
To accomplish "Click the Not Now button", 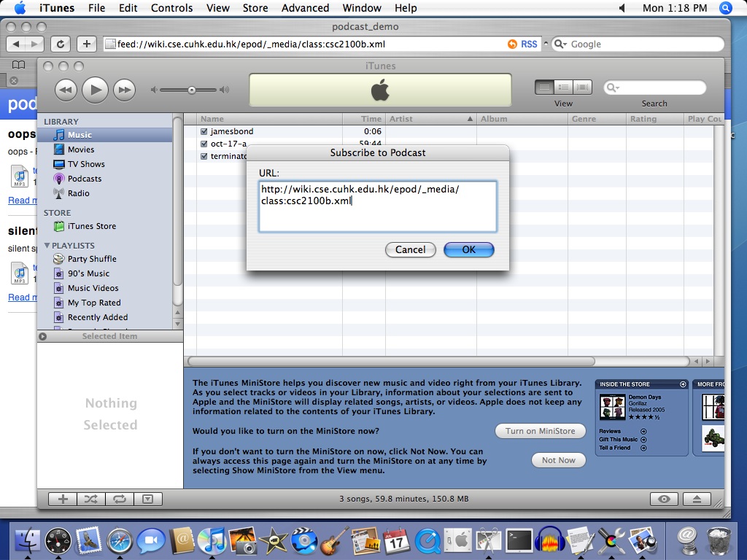I will click(558, 460).
